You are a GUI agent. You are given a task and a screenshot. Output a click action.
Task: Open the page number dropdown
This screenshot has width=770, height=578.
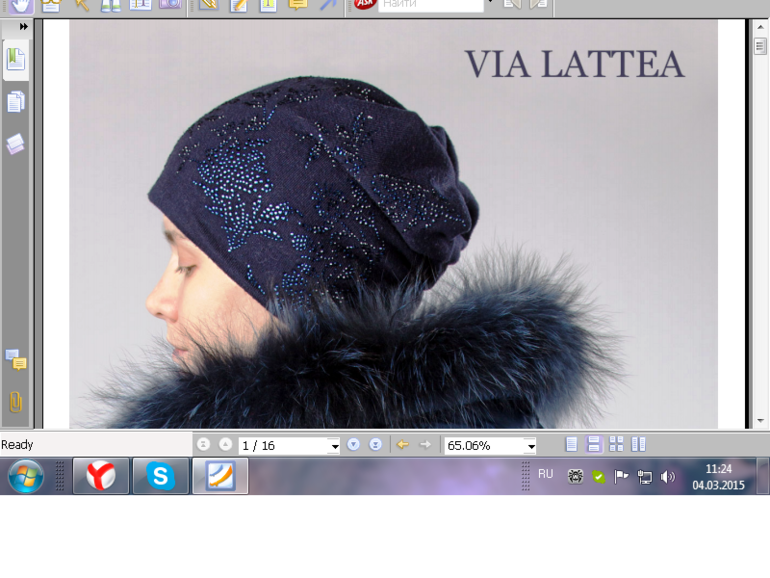point(334,446)
